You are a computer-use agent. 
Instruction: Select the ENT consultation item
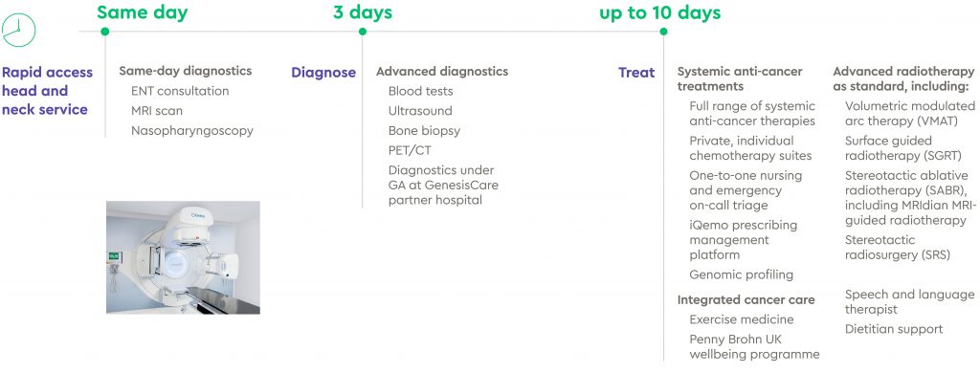pos(180,91)
